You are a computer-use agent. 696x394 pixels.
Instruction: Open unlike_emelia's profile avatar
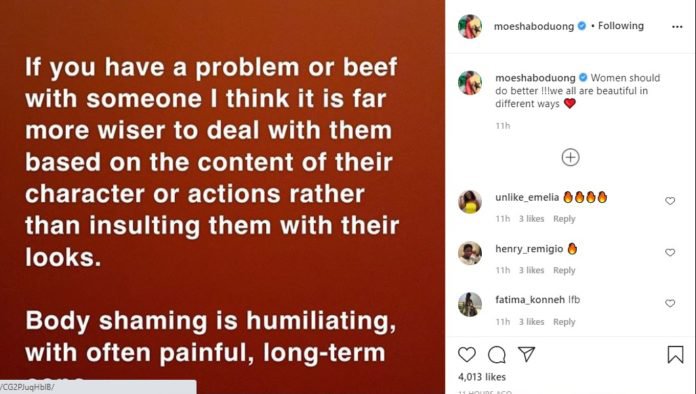click(x=470, y=202)
